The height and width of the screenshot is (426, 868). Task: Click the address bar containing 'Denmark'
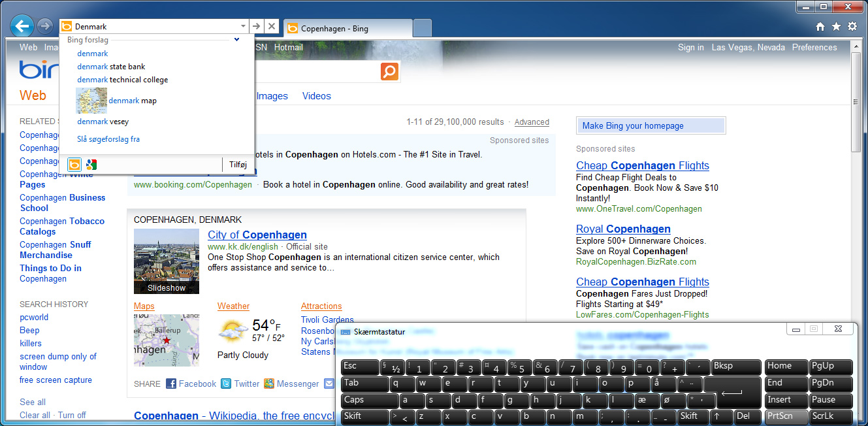pos(155,27)
